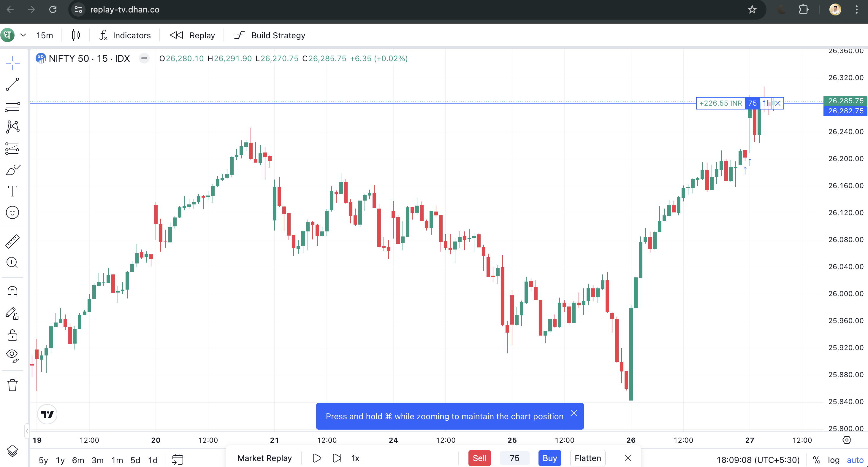This screenshot has height=467, width=868.
Task: Choose the text annotation tool
Action: pos(12,191)
